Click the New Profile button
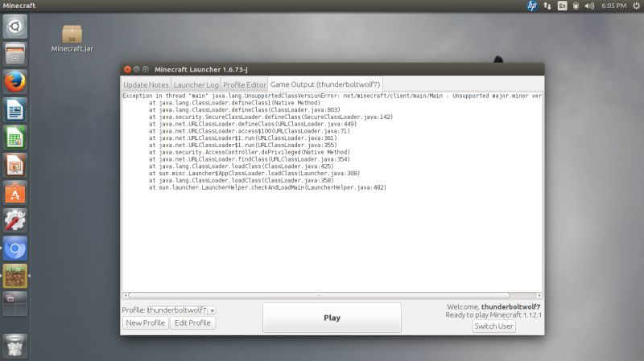Image resolution: width=644 pixels, height=361 pixels. pyautogui.click(x=146, y=323)
